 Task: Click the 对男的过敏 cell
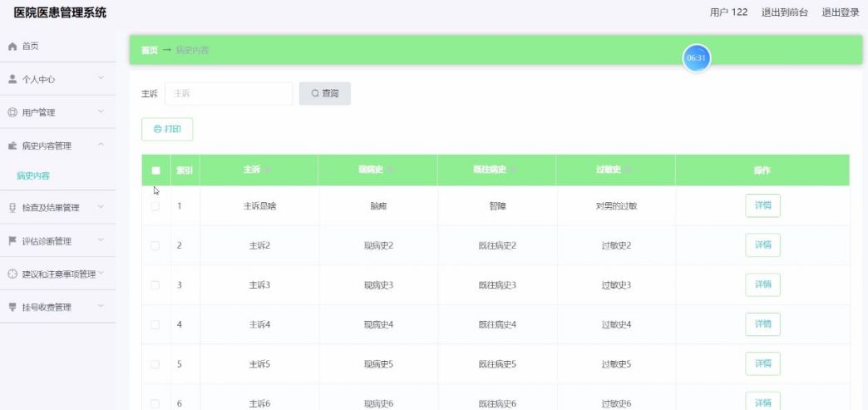pos(616,206)
